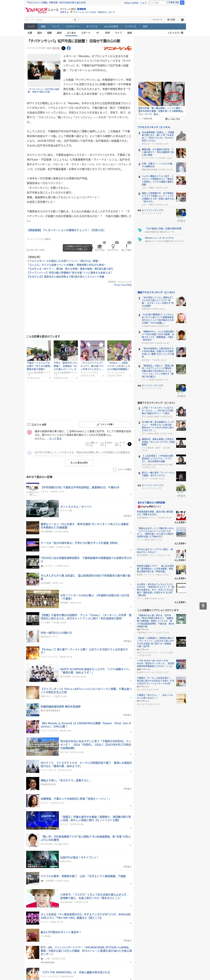Open related link 【アイアンハート】早見沙織ら声優陣
210x980 pixels.
[69, 273]
